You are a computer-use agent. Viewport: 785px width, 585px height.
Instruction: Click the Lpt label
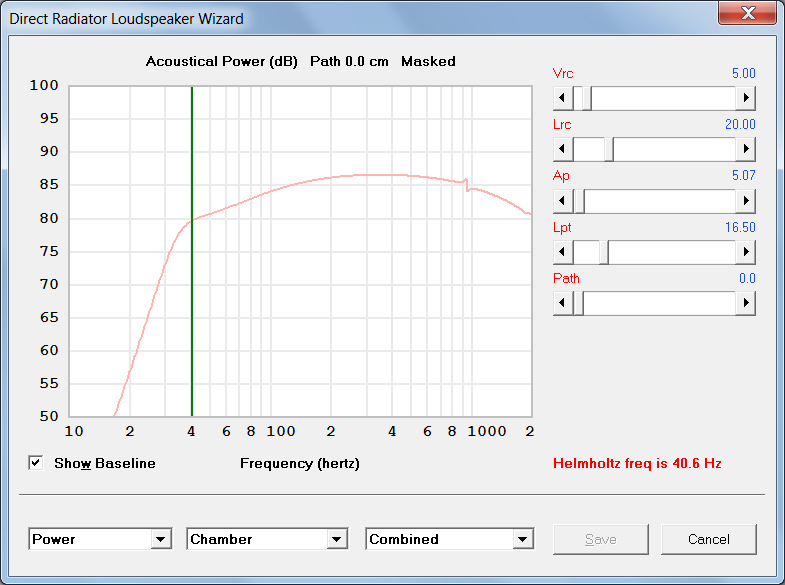click(x=562, y=228)
